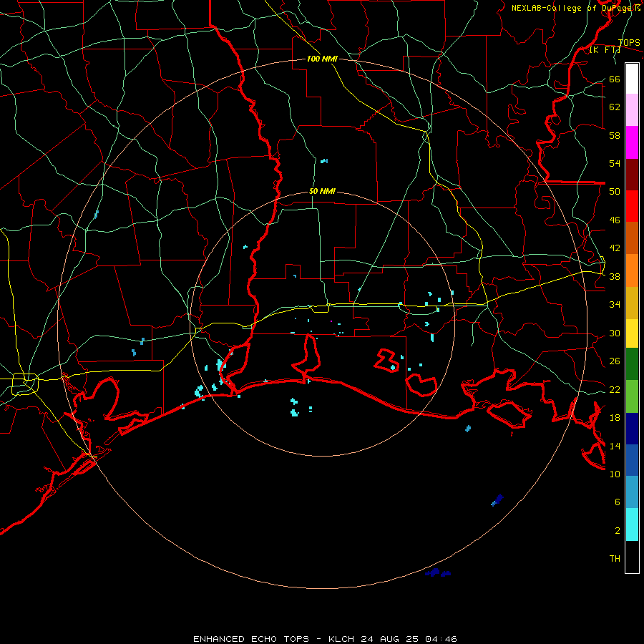Click the 50 NMI range ring label
644x644 pixels.
(x=322, y=191)
